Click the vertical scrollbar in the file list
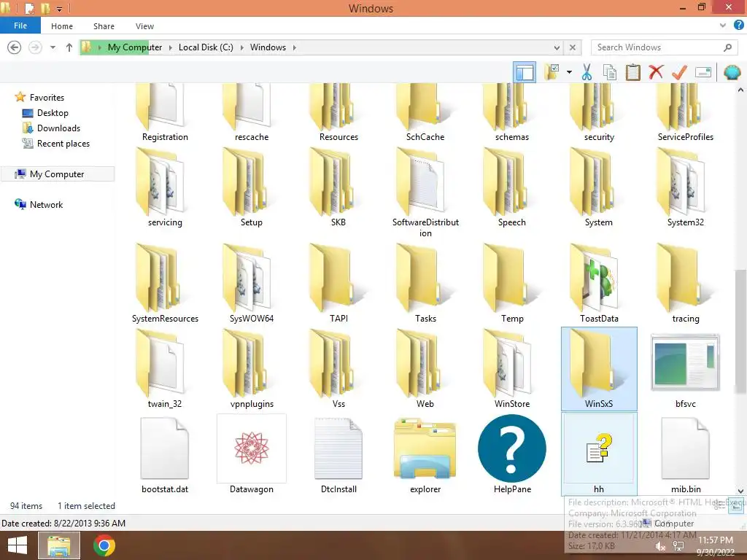The width and height of the screenshot is (747, 560). 740,333
